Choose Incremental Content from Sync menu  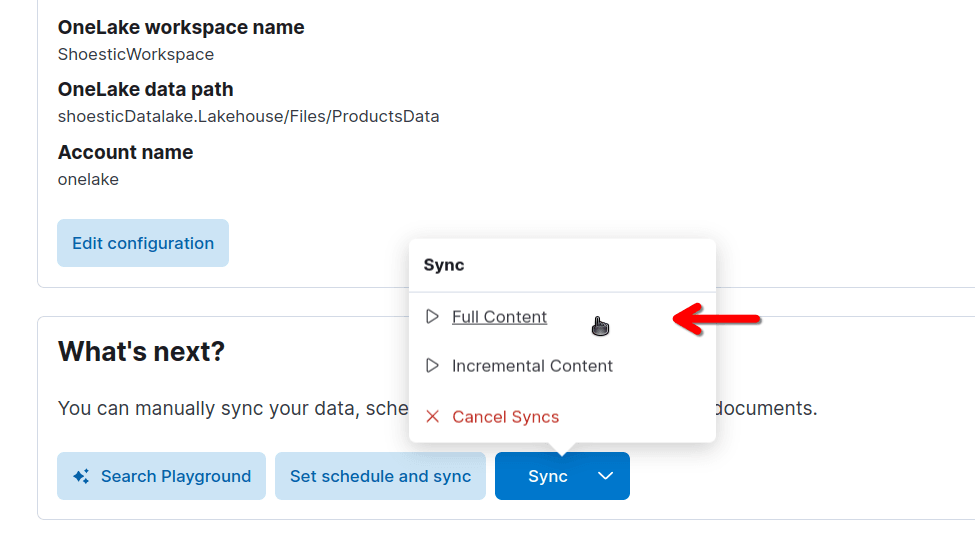point(532,366)
